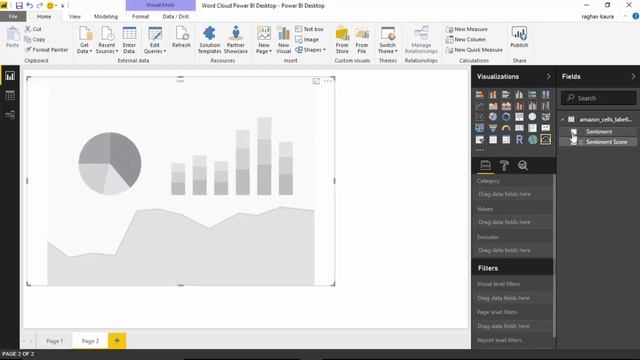640x360 pixels.
Task: Click the Save icon in title bar
Action: click(19, 5)
